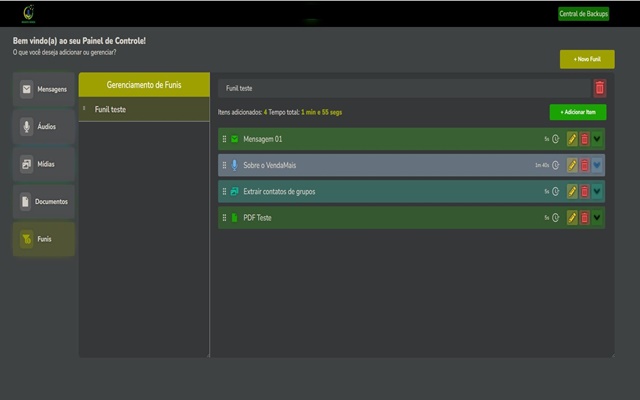Open the Mensagens section

[x=44, y=89]
